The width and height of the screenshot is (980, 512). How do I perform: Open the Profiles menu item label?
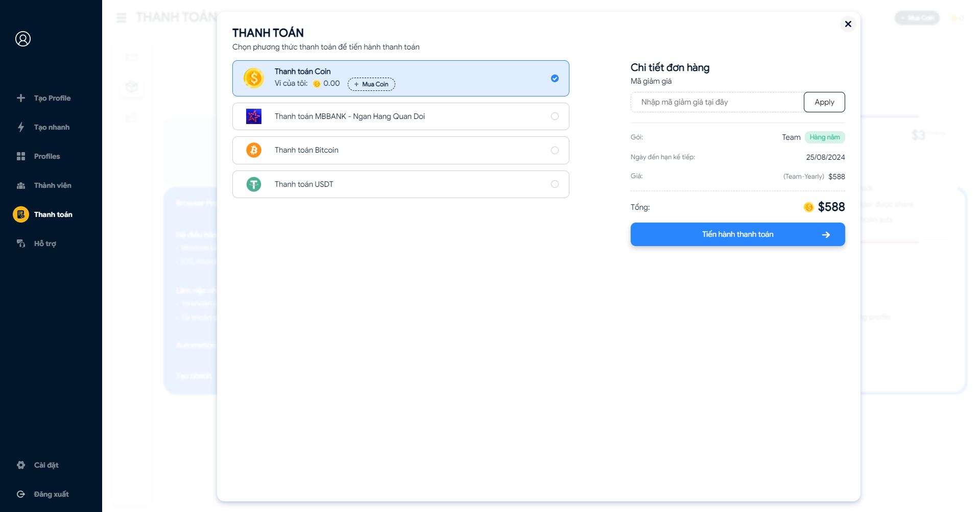point(47,156)
